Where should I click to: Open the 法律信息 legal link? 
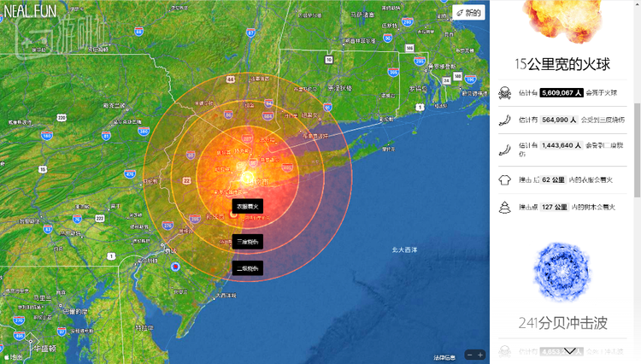coord(444,357)
